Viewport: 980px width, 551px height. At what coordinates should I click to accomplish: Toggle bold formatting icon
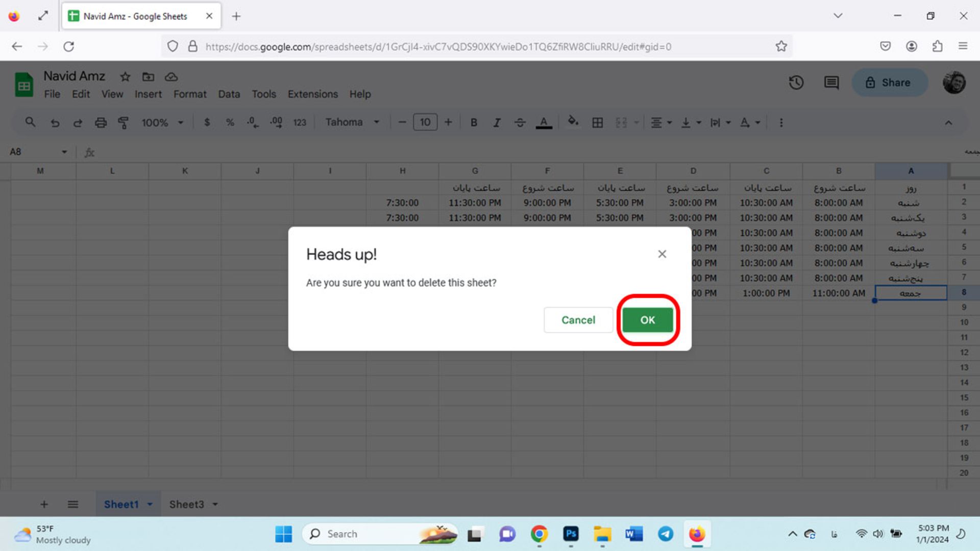pos(474,122)
